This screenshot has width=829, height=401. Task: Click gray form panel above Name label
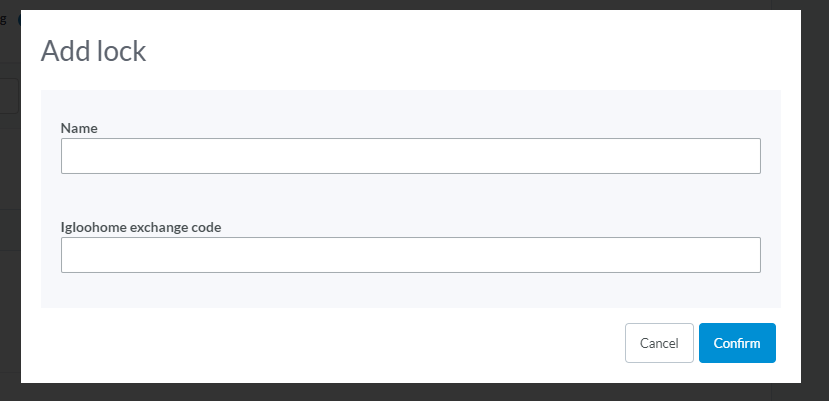click(x=411, y=105)
